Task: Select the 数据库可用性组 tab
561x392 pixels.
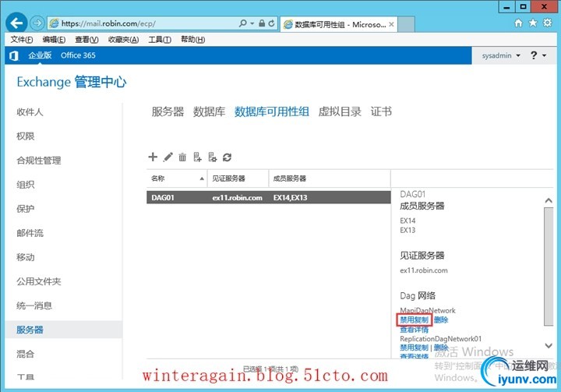Action: (272, 111)
